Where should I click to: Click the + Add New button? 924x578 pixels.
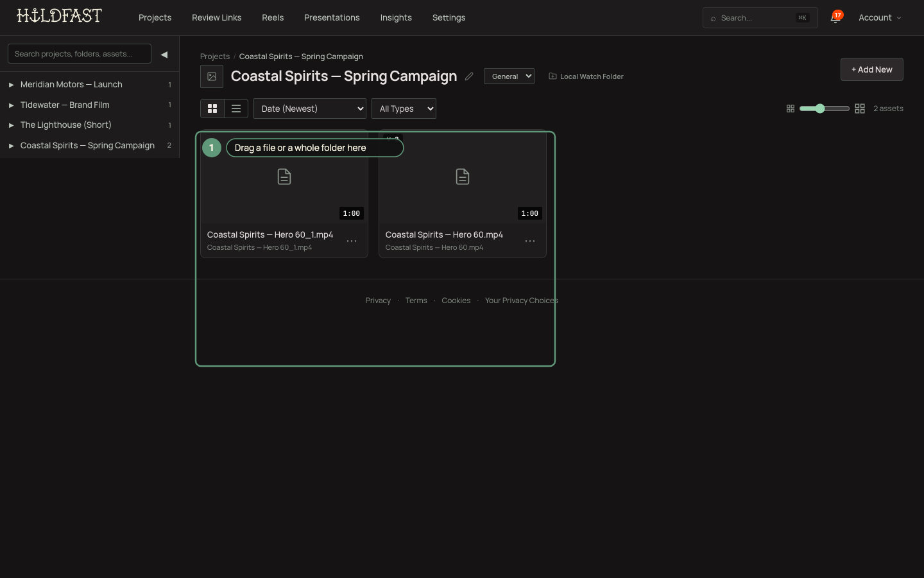[x=872, y=69]
